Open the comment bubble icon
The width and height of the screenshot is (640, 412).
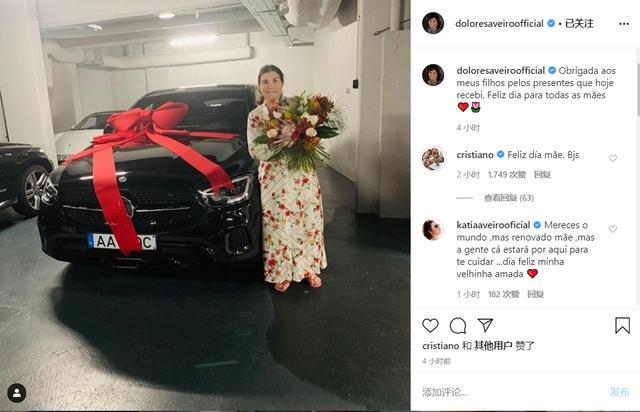[458, 325]
